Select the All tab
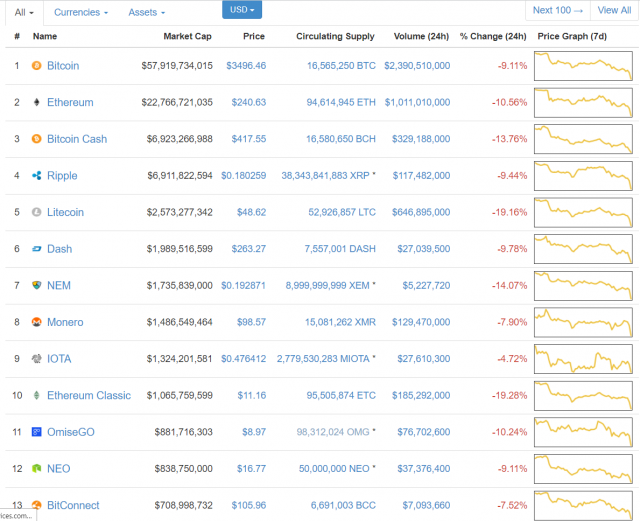 click(x=24, y=12)
